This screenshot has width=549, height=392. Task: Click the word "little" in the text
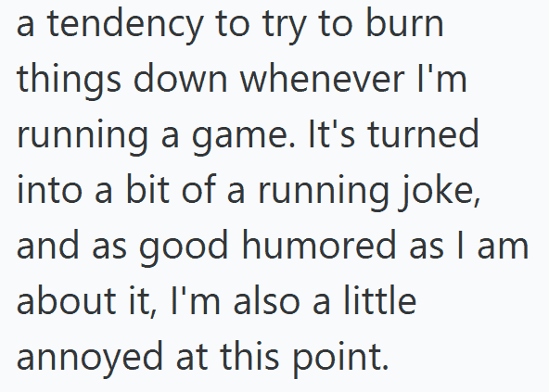point(380,300)
